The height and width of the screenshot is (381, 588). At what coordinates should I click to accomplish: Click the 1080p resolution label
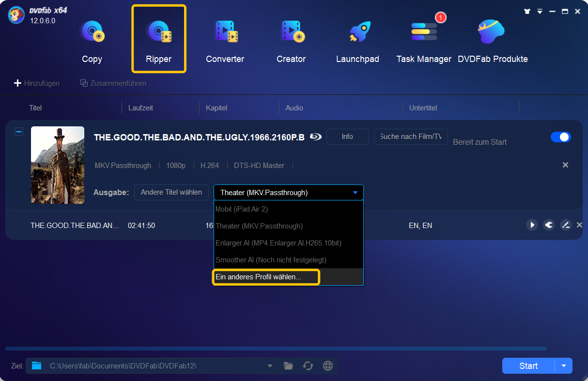176,166
